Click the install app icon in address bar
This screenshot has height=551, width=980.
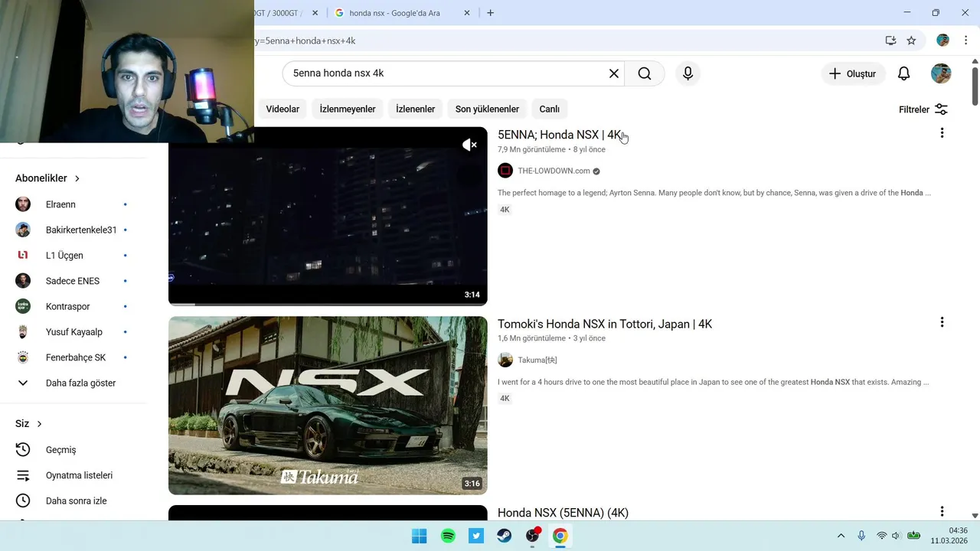point(890,41)
